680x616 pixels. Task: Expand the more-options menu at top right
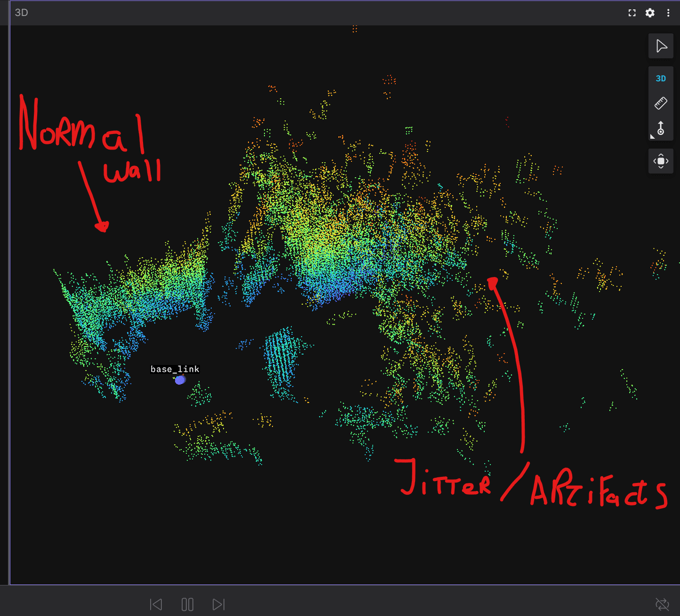tap(669, 13)
